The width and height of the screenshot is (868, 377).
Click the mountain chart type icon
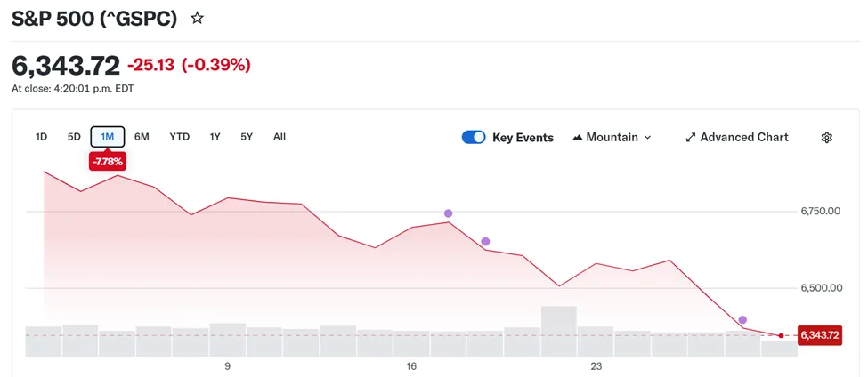[578, 138]
